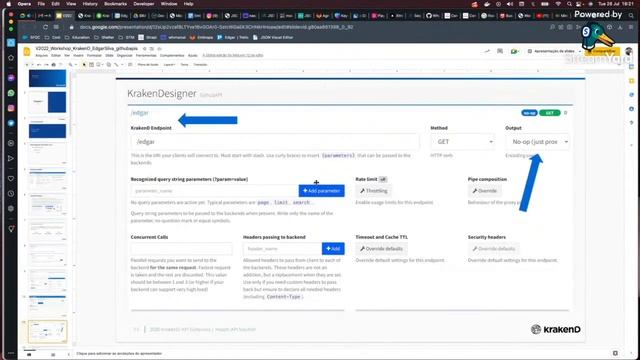Image resolution: width=640 pixels, height=360 pixels.
Task: Click the print icon in Slides toolbar
Action: 53,64
